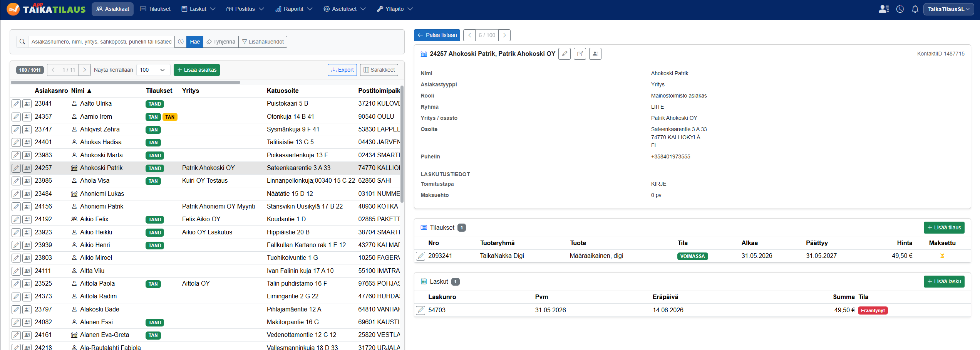This screenshot has width=980, height=350.
Task: Click the users icon in top bar
Action: 884,9
